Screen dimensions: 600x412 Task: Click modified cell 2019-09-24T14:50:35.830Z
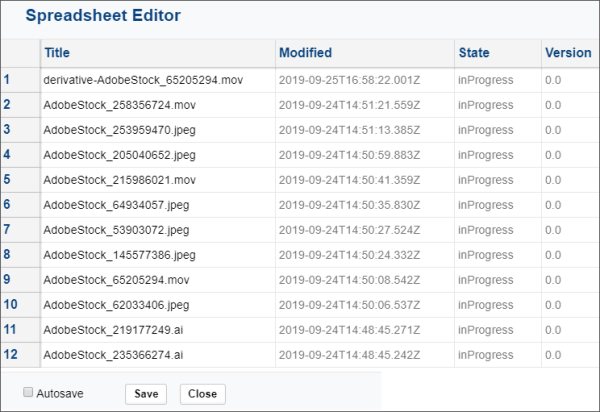coord(365,205)
